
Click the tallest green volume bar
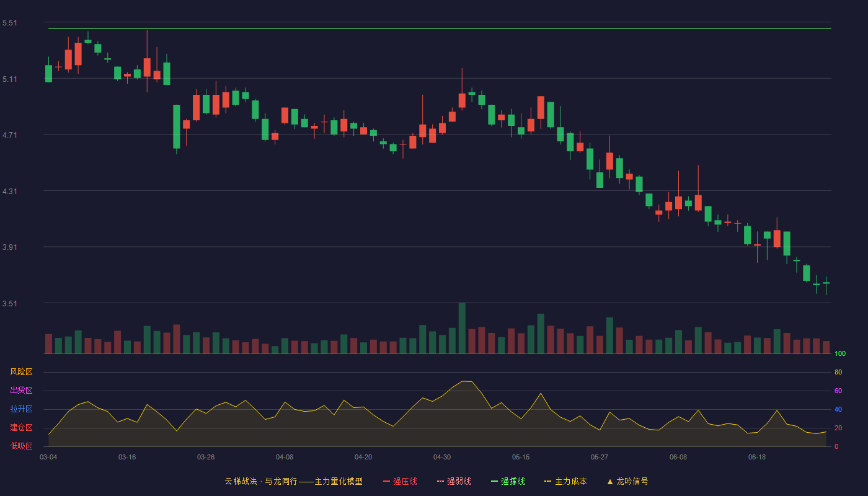pos(462,328)
